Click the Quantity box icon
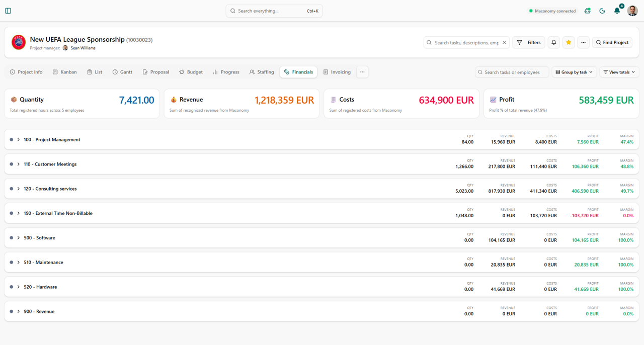 [14, 100]
